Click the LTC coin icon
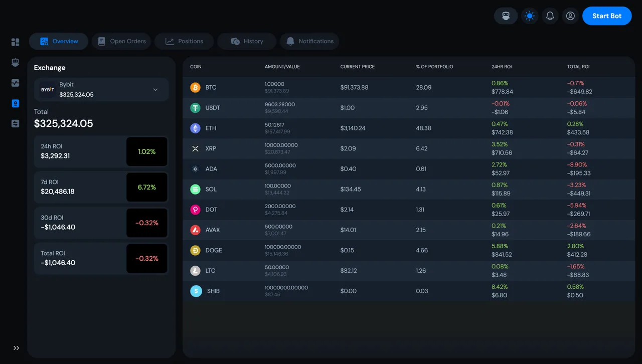 [x=195, y=270]
